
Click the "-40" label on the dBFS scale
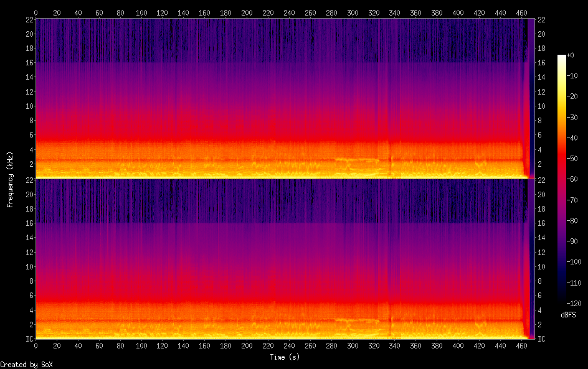click(572, 138)
